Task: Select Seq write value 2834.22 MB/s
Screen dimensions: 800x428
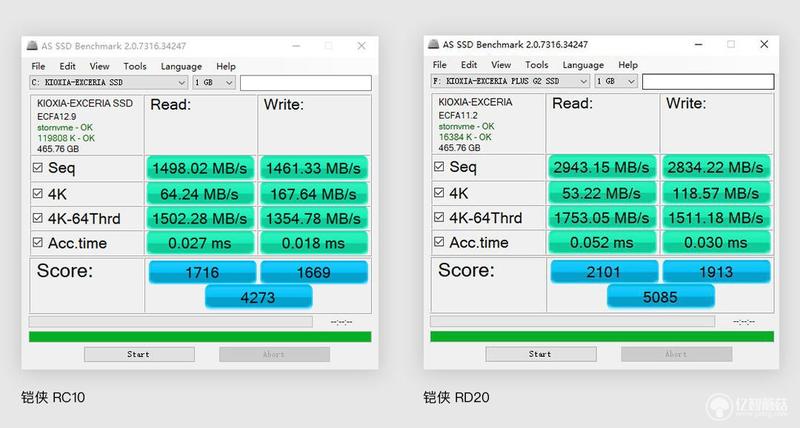Action: pos(716,167)
